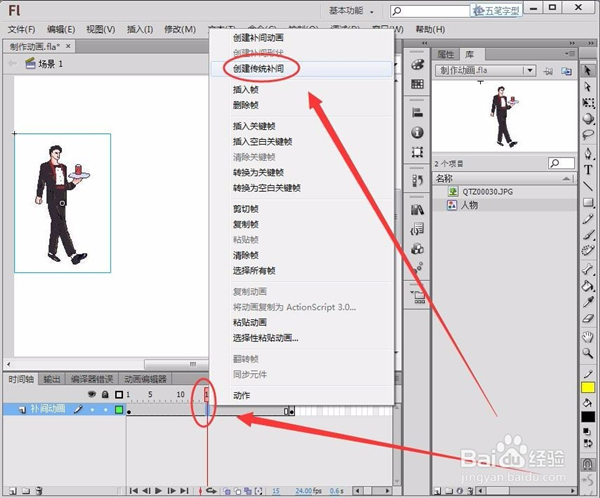The width and height of the screenshot is (600, 498).
Task: Click the swap colors icon
Action: [x=587, y=443]
